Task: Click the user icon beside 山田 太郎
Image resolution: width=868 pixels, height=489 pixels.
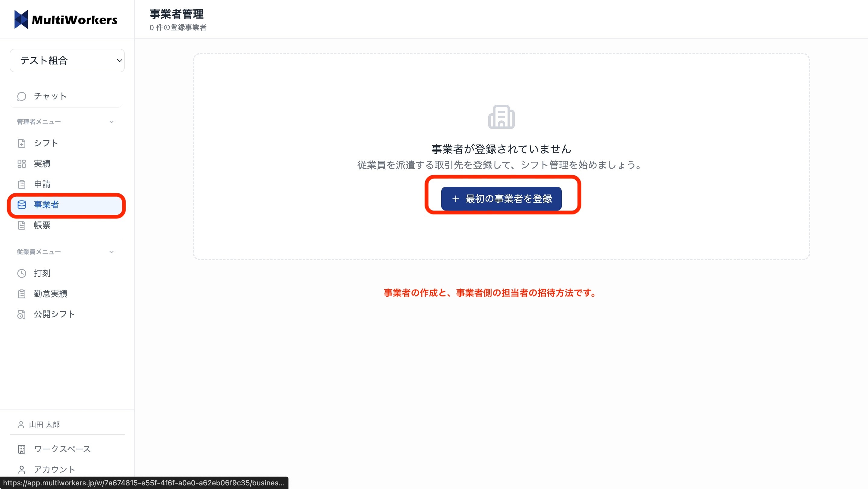Action: point(21,425)
